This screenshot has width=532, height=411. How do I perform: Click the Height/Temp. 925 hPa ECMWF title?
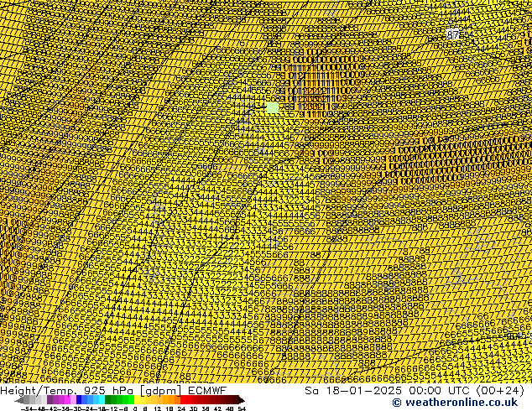[113, 390]
